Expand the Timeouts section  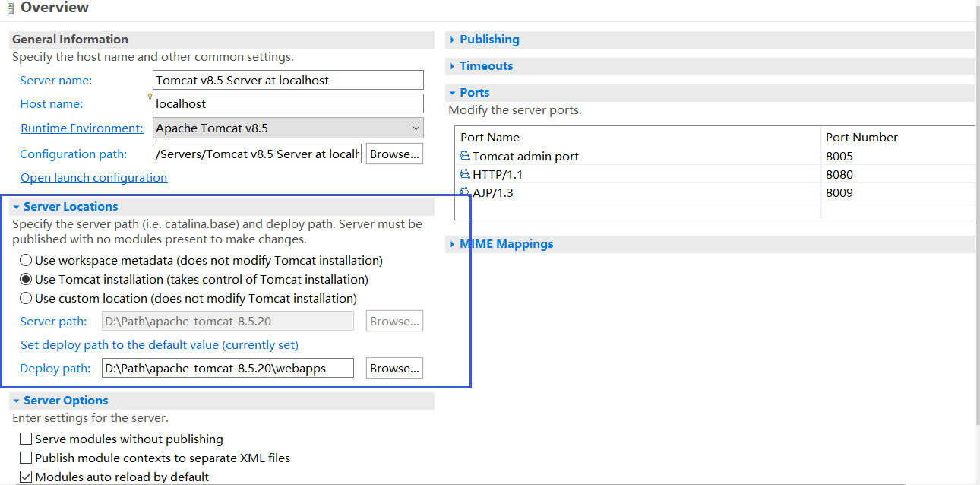click(x=451, y=65)
